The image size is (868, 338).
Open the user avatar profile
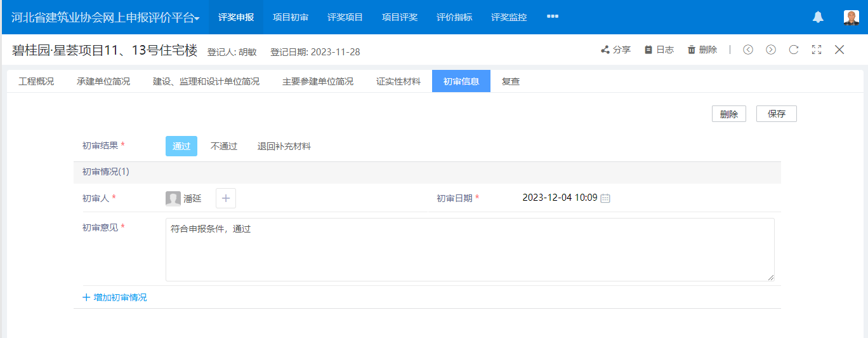[851, 17]
